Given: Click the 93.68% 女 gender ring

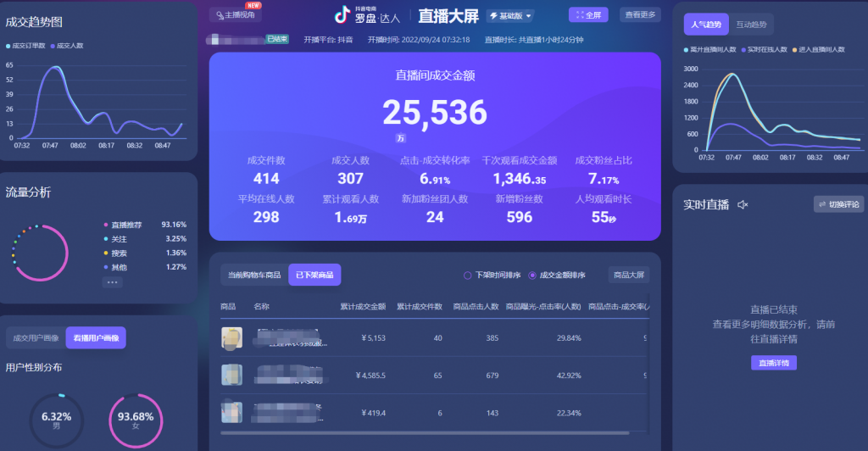Looking at the screenshot, I should pos(136,420).
